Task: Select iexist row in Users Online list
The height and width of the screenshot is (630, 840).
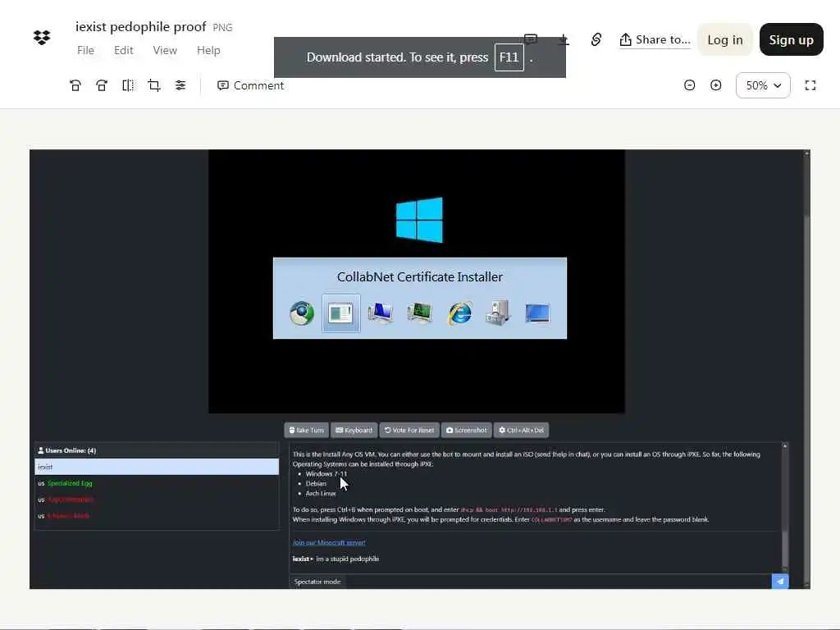Action: click(x=157, y=467)
